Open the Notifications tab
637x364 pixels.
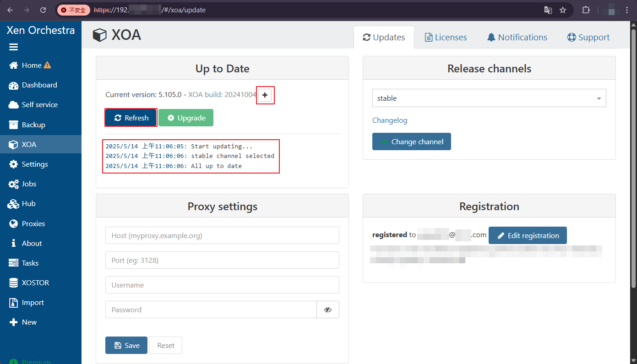(517, 37)
